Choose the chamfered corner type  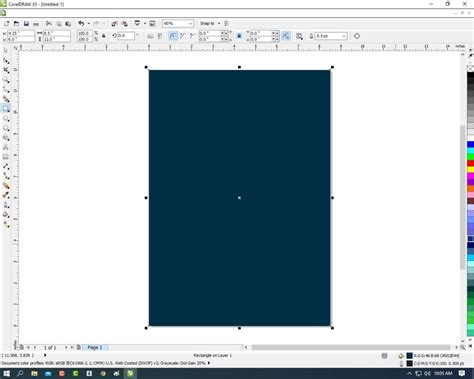[x=192, y=36]
